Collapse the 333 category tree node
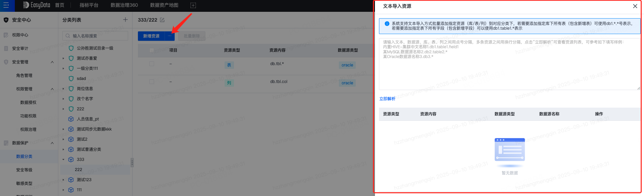The height and width of the screenshot is (196, 644). (x=63, y=160)
